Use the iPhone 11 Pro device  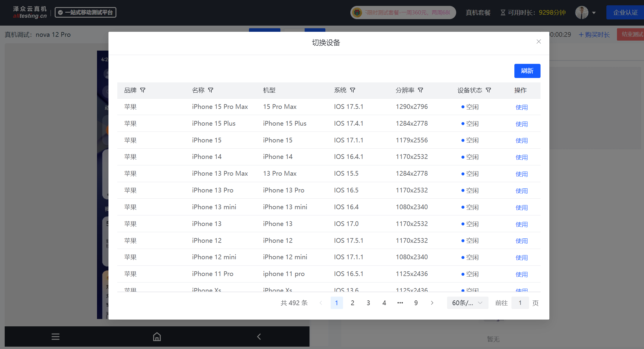(x=522, y=274)
